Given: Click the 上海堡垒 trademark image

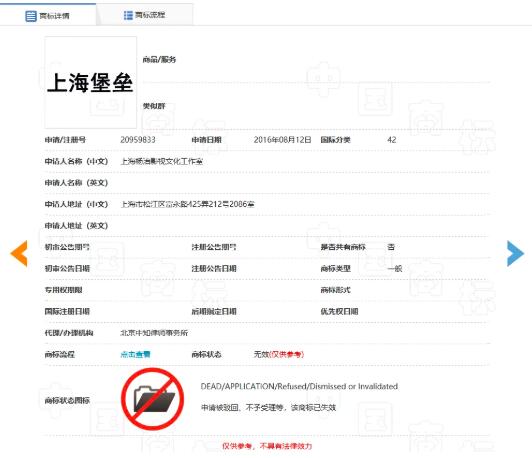Looking at the screenshot, I should click(91, 82).
